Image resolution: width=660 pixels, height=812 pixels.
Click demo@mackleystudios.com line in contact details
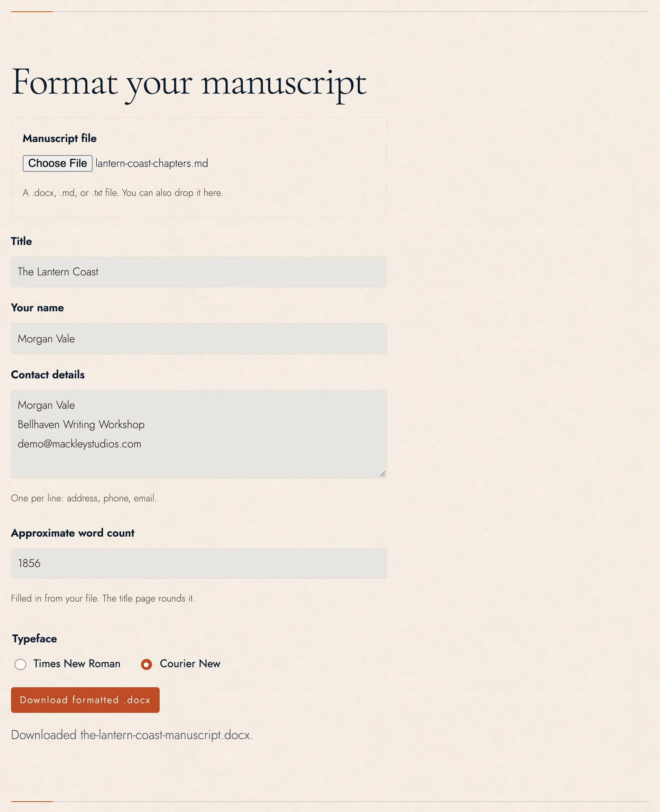click(79, 444)
